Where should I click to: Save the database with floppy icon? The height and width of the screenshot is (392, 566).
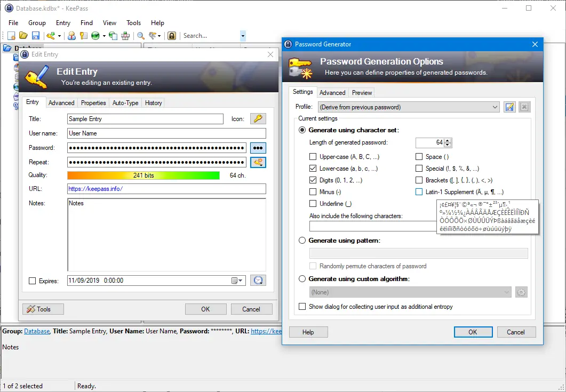(x=35, y=35)
